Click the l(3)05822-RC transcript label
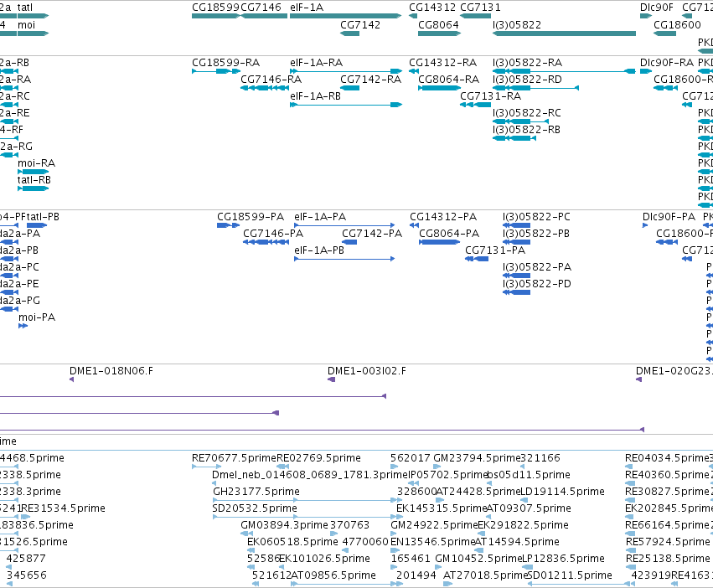This screenshot has width=713, height=588. click(x=527, y=113)
